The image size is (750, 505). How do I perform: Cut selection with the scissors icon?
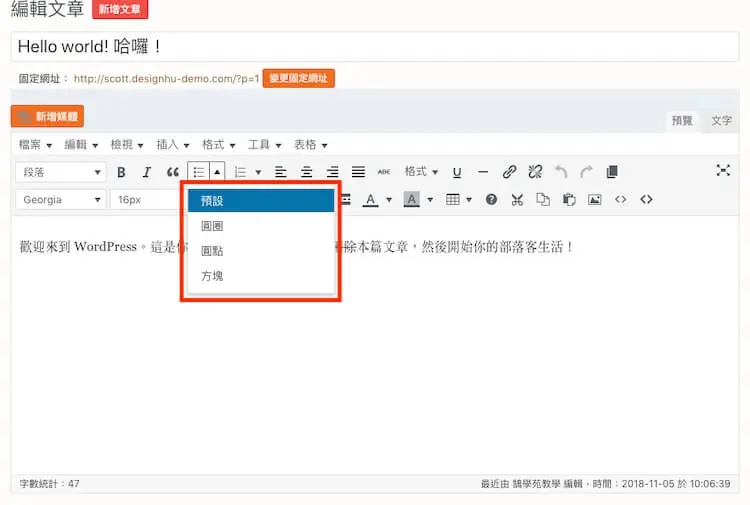coord(517,199)
